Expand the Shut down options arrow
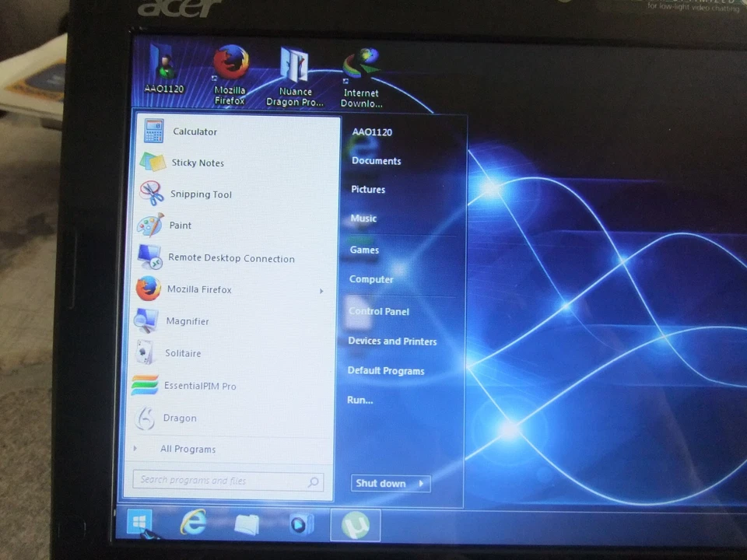747x560 pixels. [x=420, y=483]
